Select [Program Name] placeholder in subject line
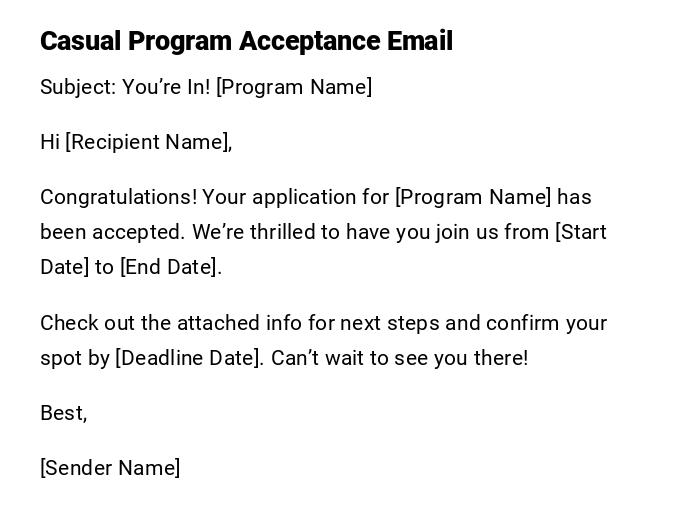 point(294,87)
